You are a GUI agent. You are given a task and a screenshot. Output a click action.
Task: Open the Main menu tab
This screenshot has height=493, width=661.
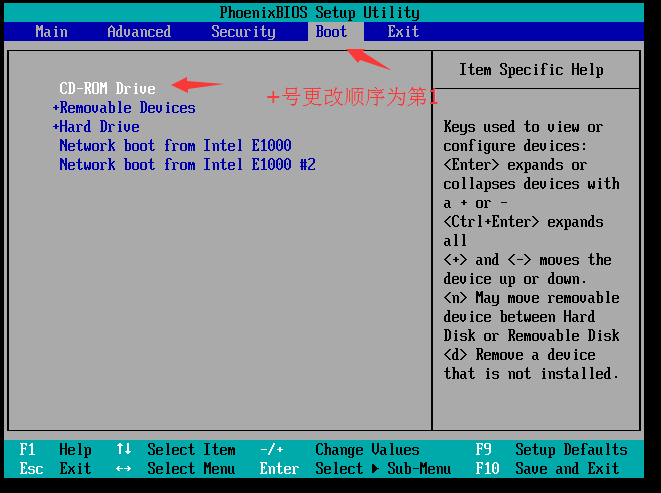51,32
